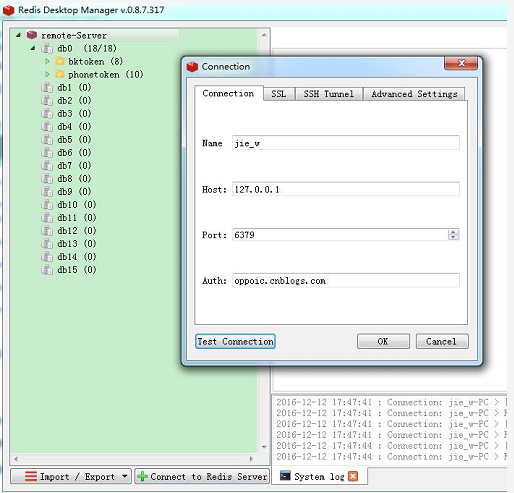Click the horizontal scrollbar left arrow

point(16,459)
